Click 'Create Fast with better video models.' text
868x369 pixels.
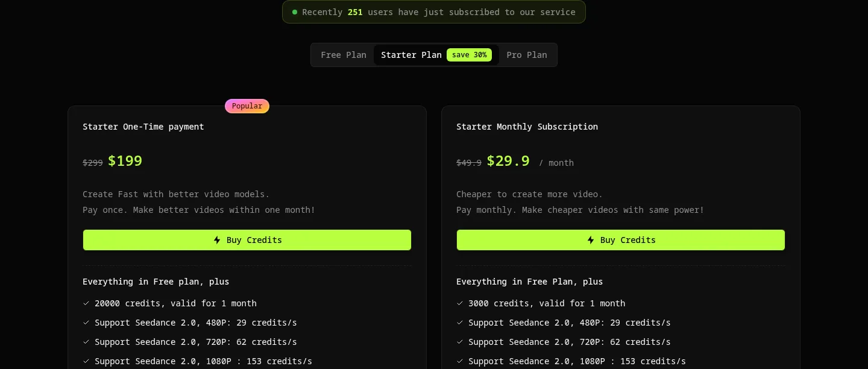pos(176,194)
